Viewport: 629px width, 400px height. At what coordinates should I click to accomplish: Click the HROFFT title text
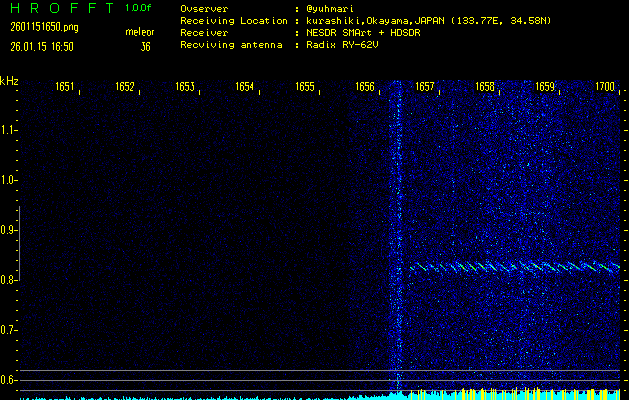(59, 8)
